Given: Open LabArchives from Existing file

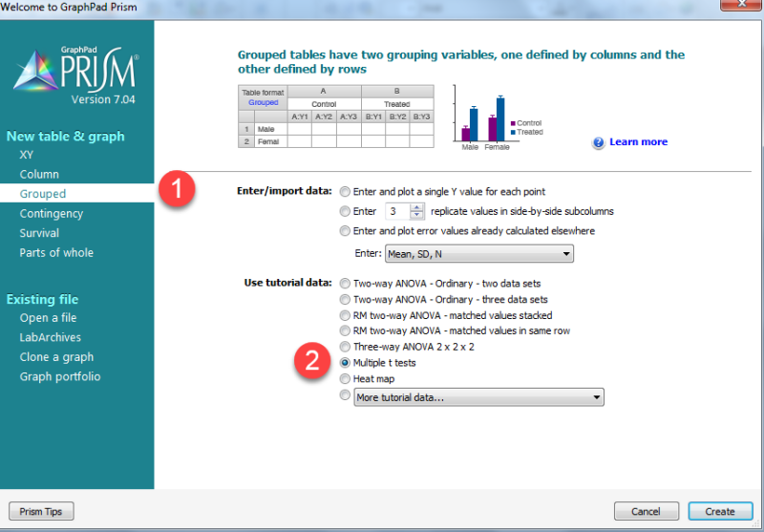Looking at the screenshot, I should [51, 337].
